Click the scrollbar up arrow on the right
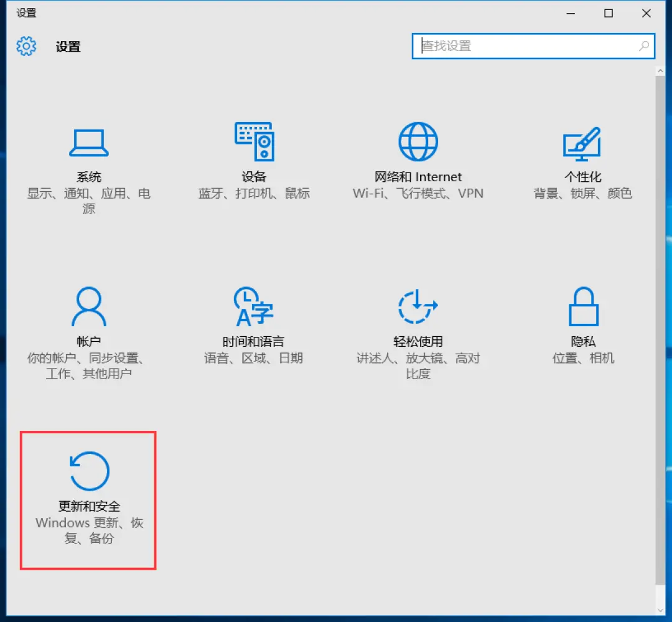Screen dimensions: 672x622 (661, 70)
